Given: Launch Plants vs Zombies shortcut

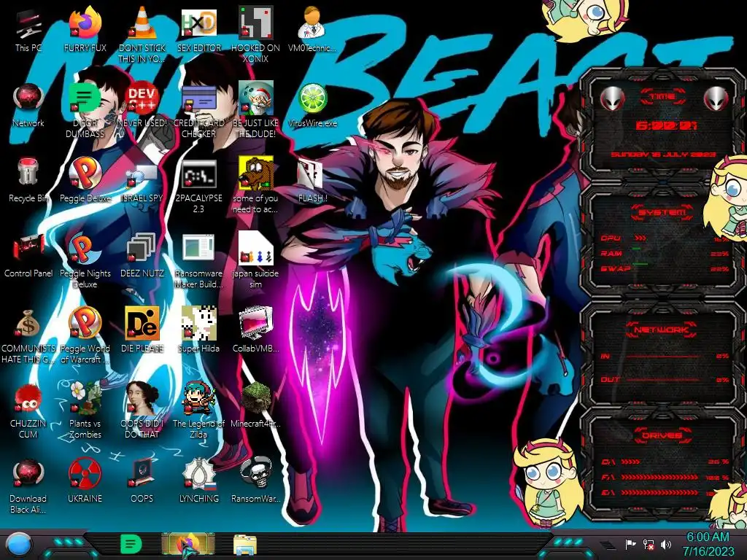Looking at the screenshot, I should pyautogui.click(x=85, y=398).
